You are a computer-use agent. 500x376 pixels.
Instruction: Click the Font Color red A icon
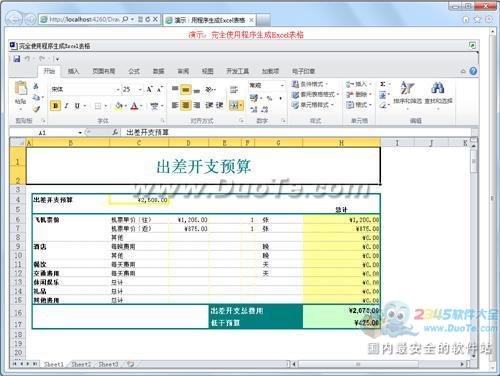point(134,106)
